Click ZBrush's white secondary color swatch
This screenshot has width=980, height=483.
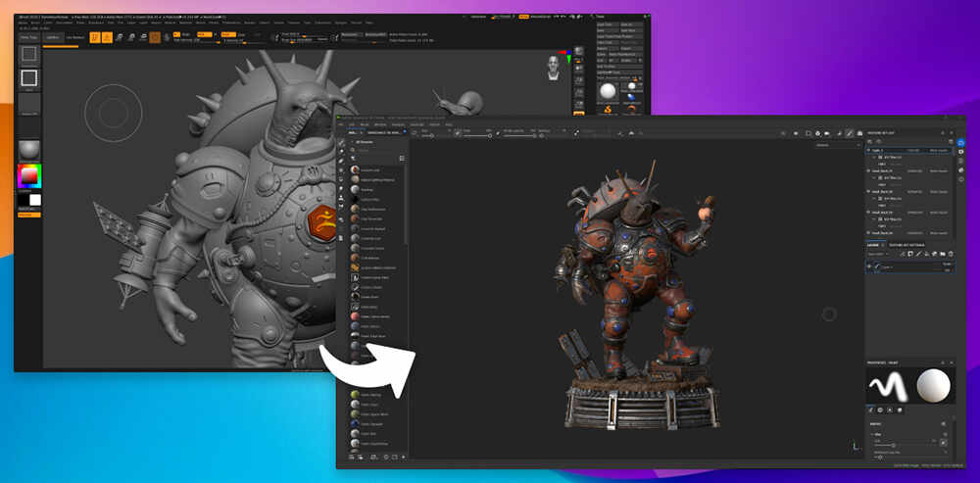tap(35, 200)
